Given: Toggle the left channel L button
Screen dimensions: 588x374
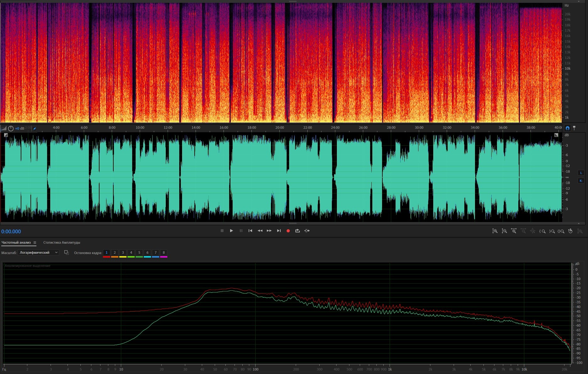Looking at the screenshot, I should click(x=581, y=173).
